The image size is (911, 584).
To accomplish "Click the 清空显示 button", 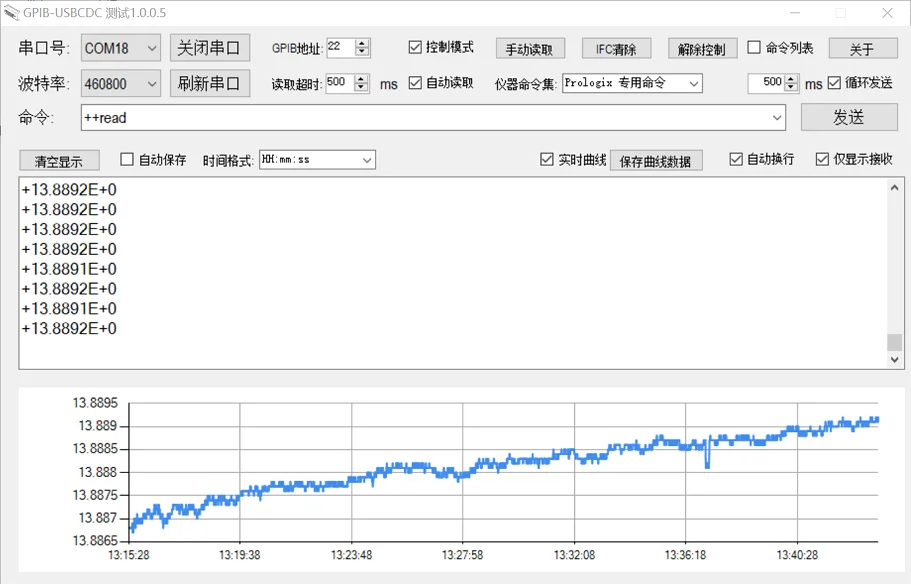I will click(x=59, y=161).
